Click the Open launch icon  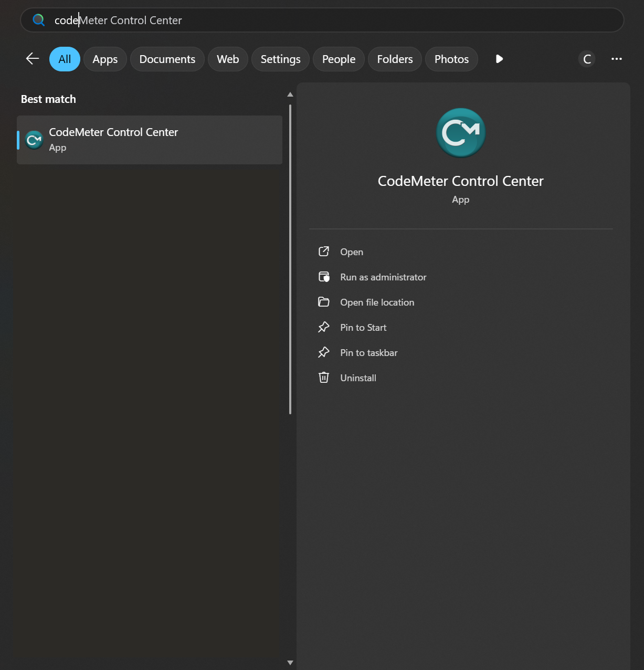(324, 252)
